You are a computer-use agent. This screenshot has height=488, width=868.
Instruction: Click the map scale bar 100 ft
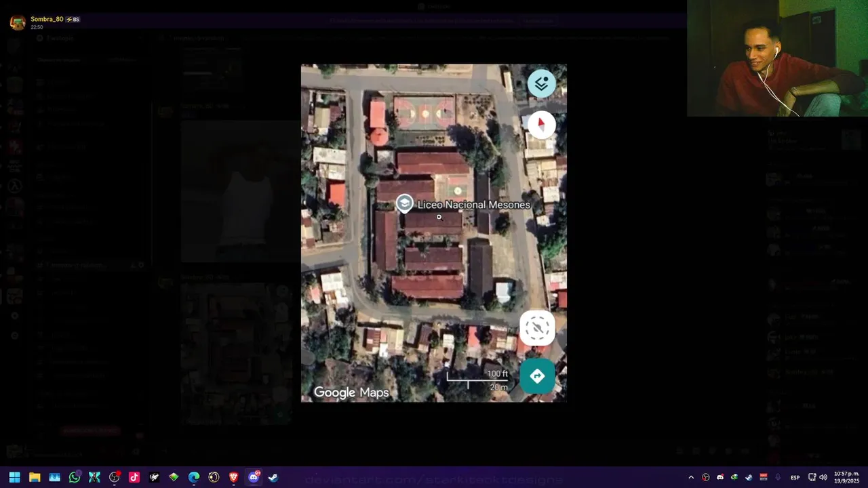point(477,380)
